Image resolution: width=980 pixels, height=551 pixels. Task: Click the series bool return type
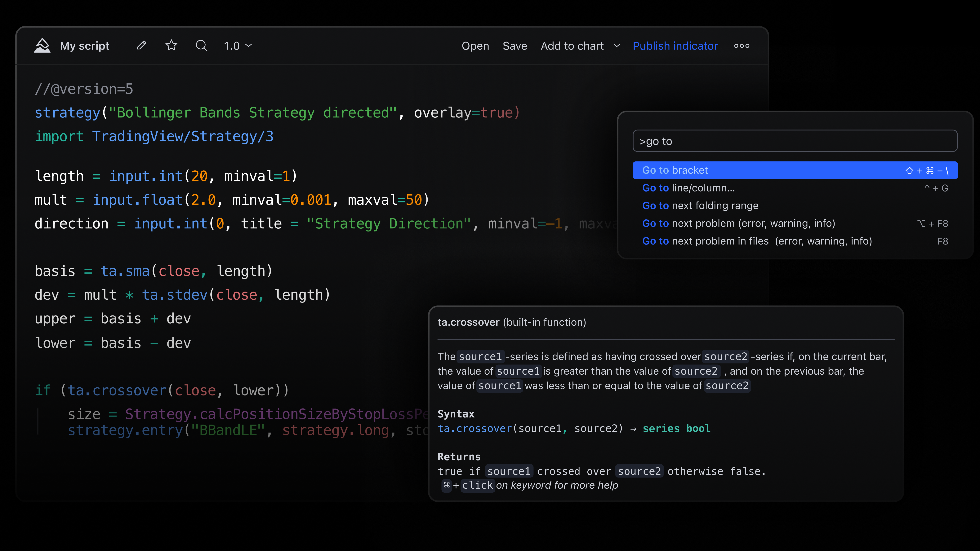(x=676, y=429)
